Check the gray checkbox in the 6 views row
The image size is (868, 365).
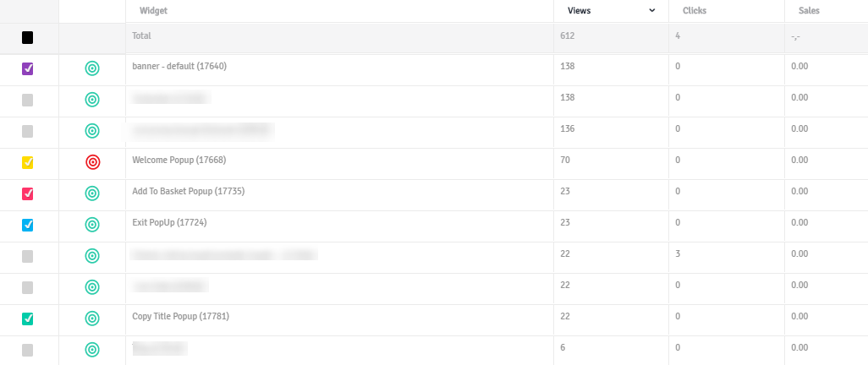coord(27,350)
